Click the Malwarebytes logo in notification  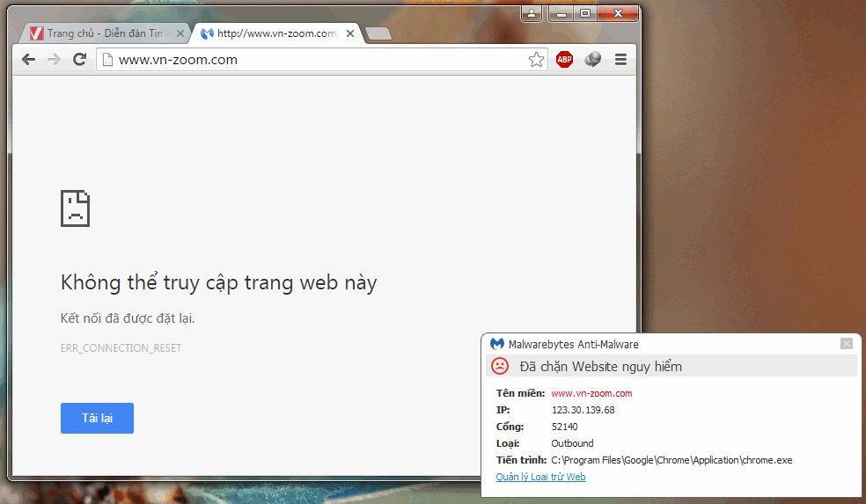497,344
